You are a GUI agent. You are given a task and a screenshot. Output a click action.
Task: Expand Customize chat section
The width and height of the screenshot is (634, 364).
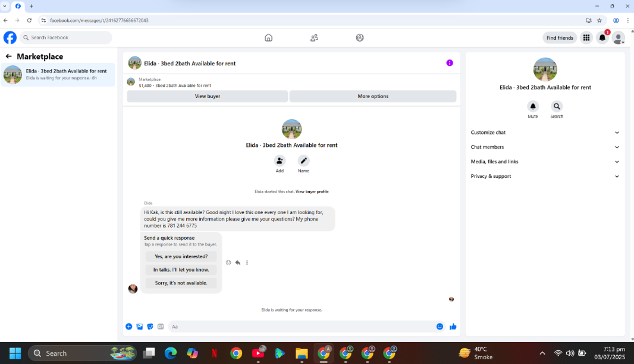click(545, 132)
